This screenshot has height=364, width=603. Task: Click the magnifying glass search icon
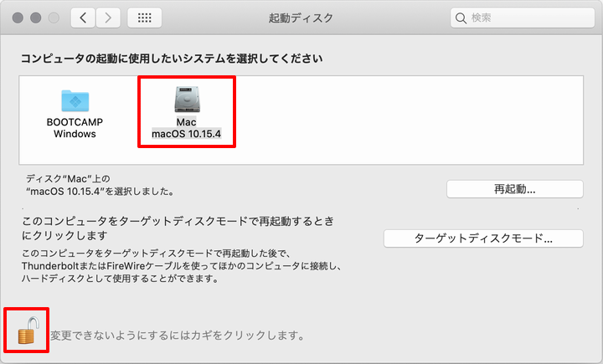click(461, 18)
